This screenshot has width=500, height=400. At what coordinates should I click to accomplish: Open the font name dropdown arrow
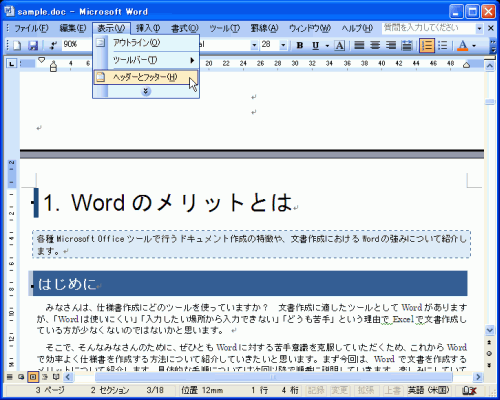pyautogui.click(x=254, y=45)
